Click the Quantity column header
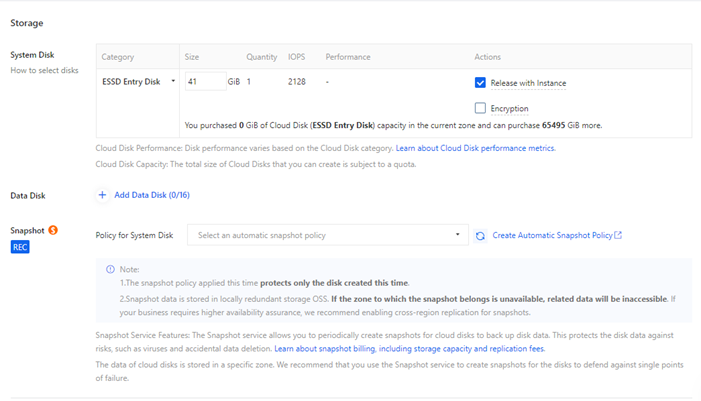The image size is (701, 401). (262, 57)
